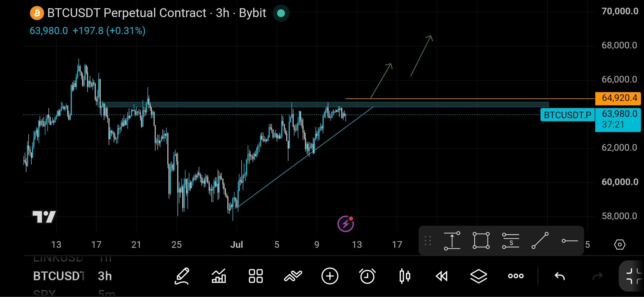Viewport: 644px width, 297px height.
Task: Select the rectangle drawing tool
Action: coord(481,241)
